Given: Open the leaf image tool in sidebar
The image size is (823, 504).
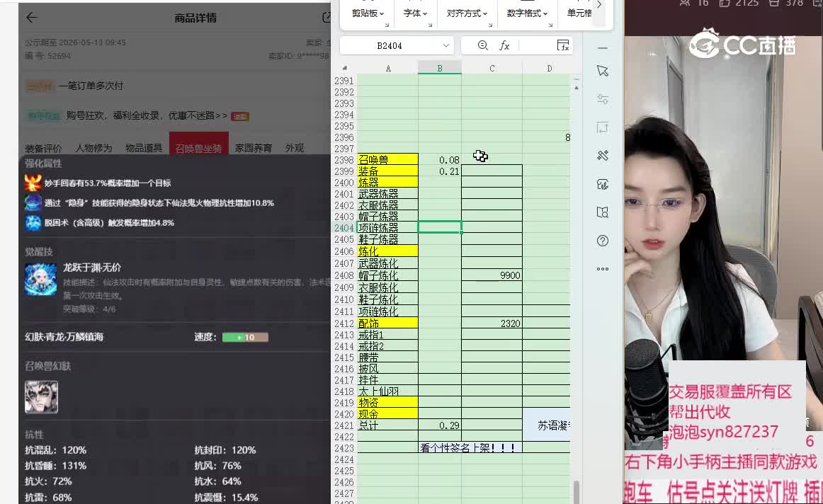Looking at the screenshot, I should click(603, 184).
